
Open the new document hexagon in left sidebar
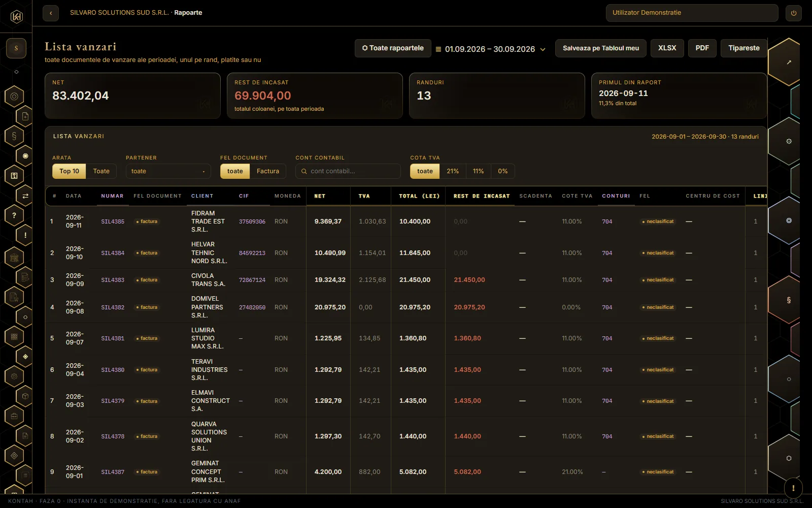[25, 116]
